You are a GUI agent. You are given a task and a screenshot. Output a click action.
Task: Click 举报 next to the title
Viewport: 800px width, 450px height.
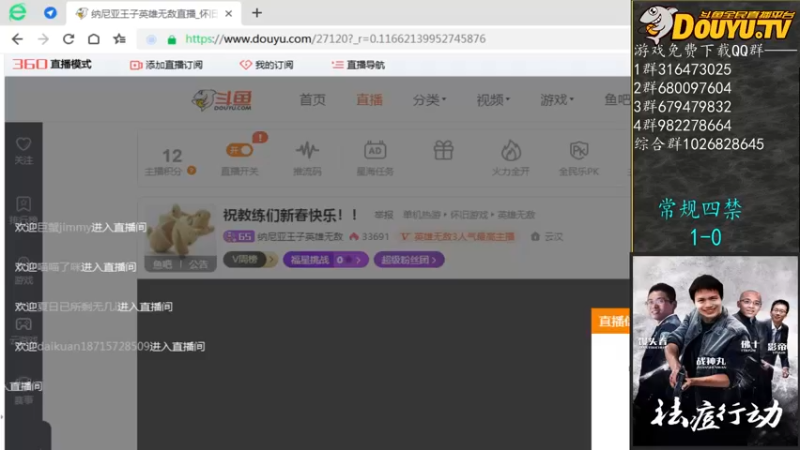[x=384, y=215]
